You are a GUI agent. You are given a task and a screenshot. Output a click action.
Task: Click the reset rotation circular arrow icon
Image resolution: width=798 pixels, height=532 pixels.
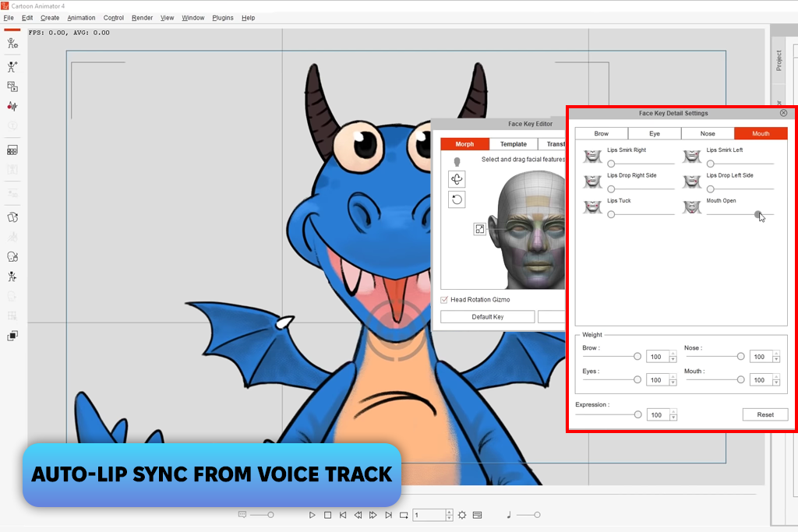[x=457, y=199]
